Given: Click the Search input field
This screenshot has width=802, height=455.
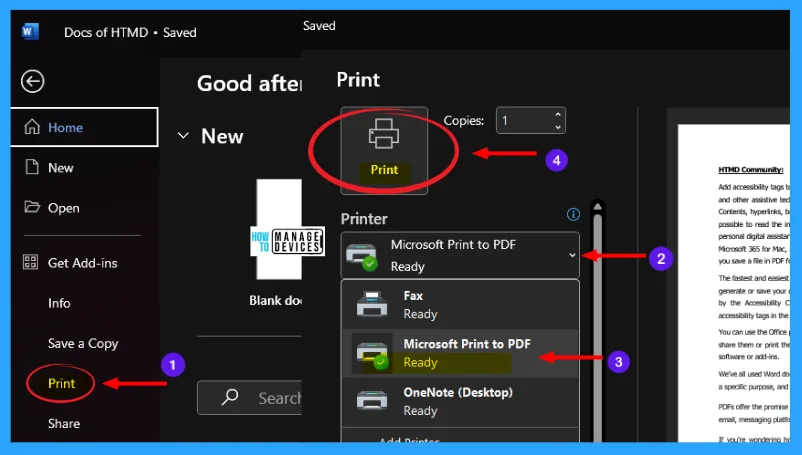Looking at the screenshot, I should [x=250, y=397].
